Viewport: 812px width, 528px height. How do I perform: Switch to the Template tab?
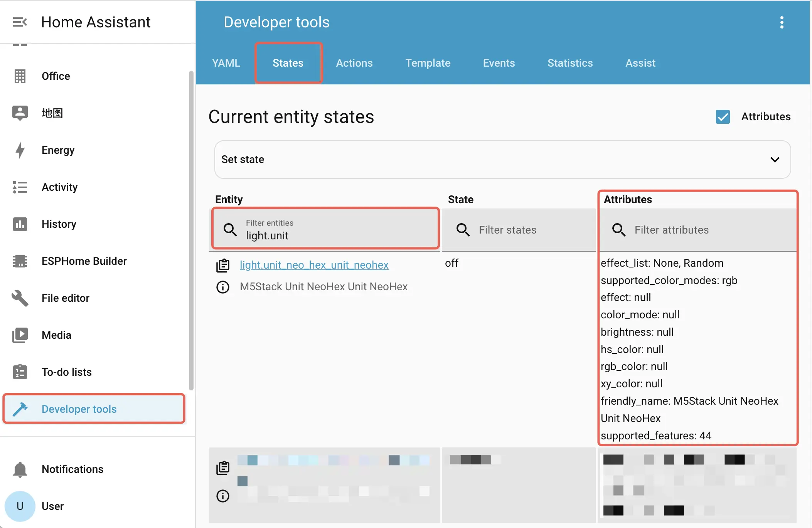click(x=428, y=63)
